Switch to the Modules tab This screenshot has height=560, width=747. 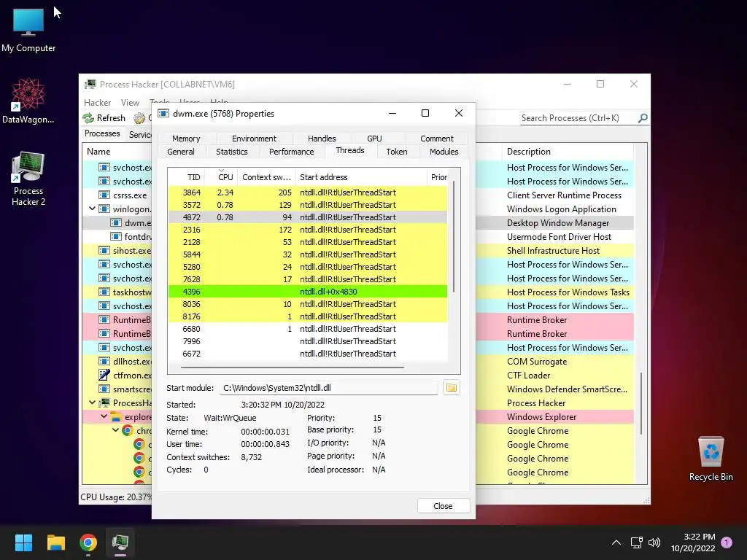[x=444, y=152]
